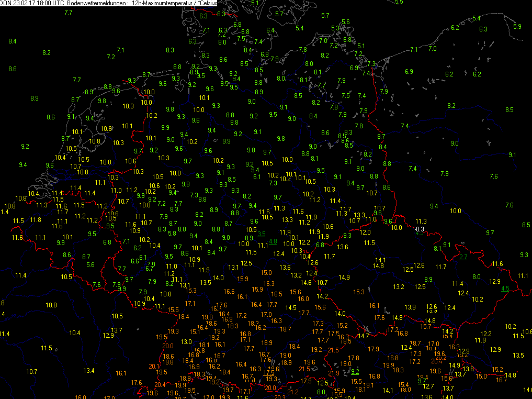The image size is (532, 399).
Task: Click the green 3.9 temperature reading
Action: [x=121, y=289]
